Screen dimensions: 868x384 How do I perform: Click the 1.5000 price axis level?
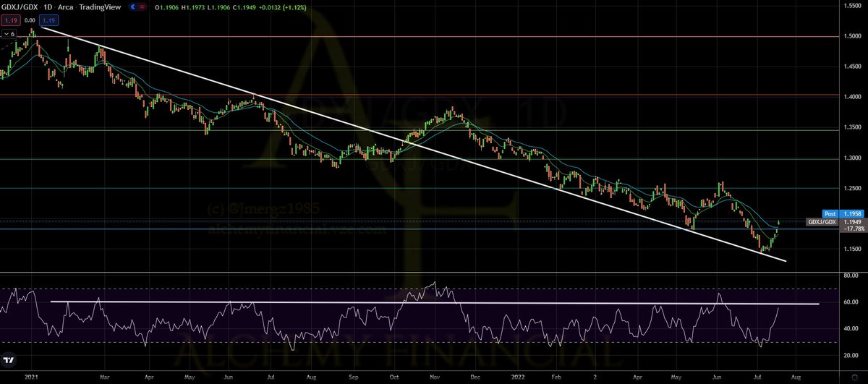tap(852, 36)
